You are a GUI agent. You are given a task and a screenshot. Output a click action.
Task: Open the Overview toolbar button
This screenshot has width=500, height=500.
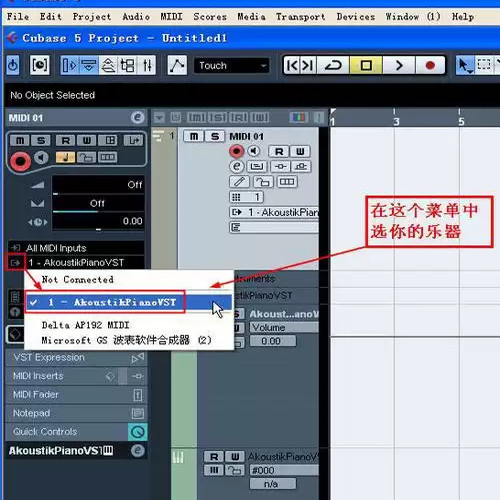108,65
